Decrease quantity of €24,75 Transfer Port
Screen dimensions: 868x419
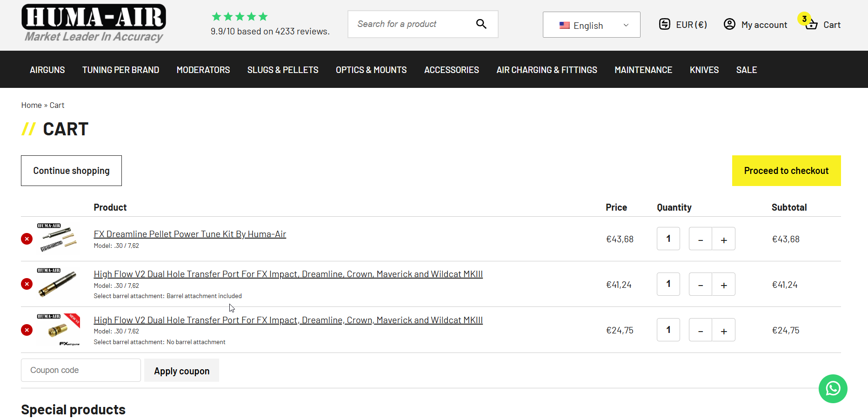pyautogui.click(x=701, y=330)
